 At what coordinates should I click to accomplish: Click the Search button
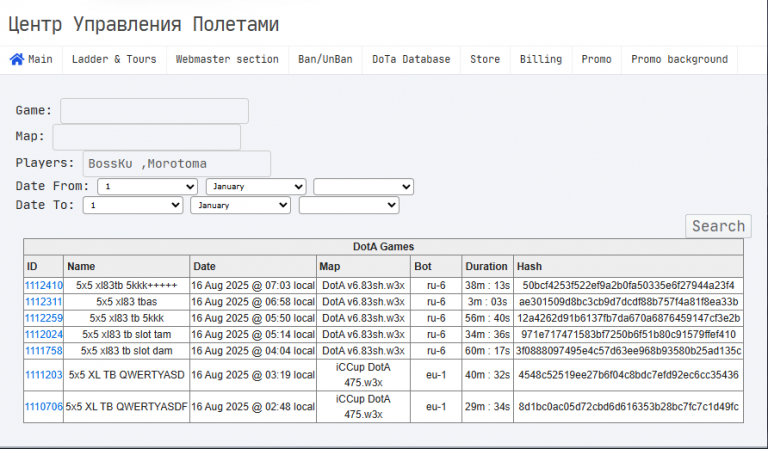[718, 226]
